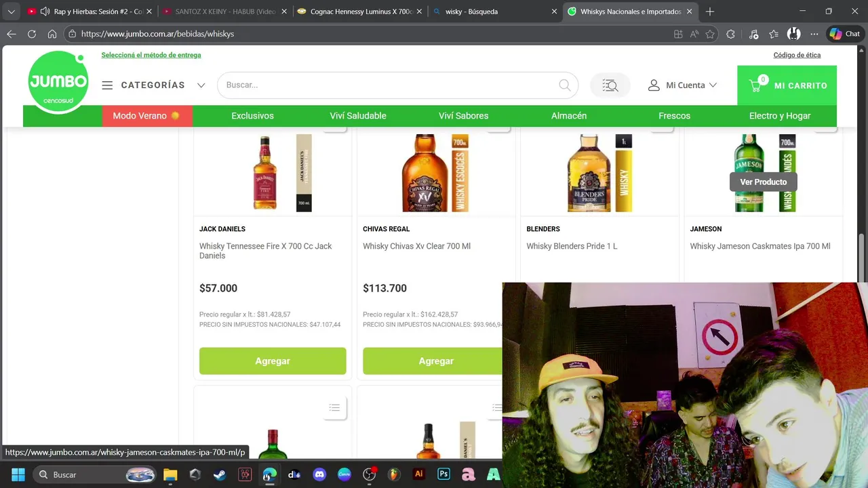Viewport: 868px width, 488px height.
Task: Open Whisky Blenders Pride 1 L title
Action: (x=572, y=246)
